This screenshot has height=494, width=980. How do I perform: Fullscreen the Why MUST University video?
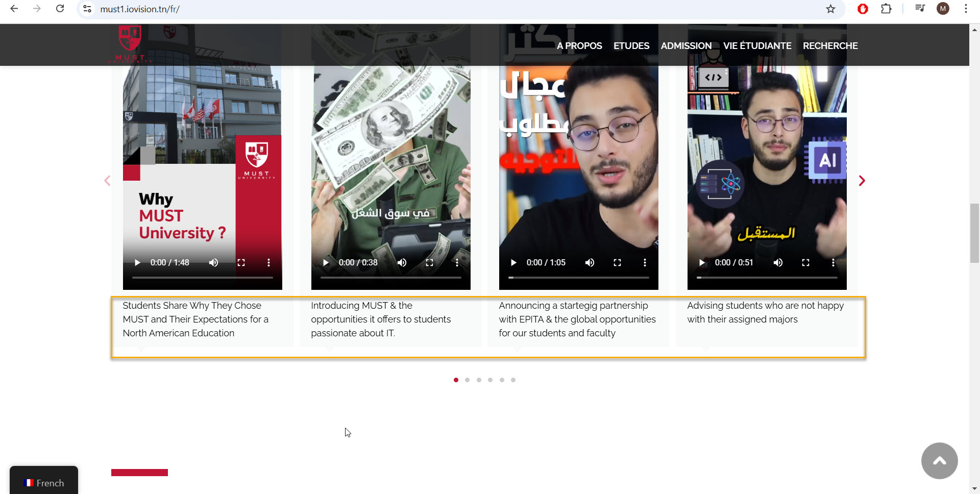tap(241, 262)
